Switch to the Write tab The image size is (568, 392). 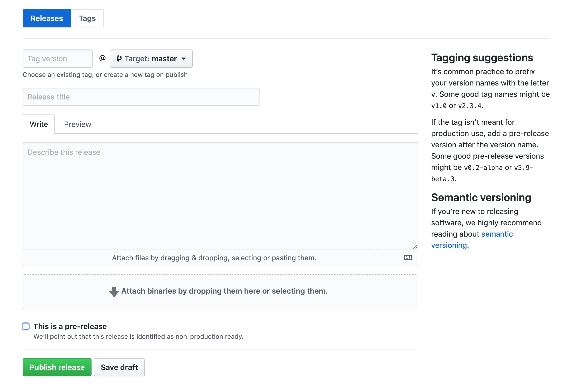coord(38,124)
